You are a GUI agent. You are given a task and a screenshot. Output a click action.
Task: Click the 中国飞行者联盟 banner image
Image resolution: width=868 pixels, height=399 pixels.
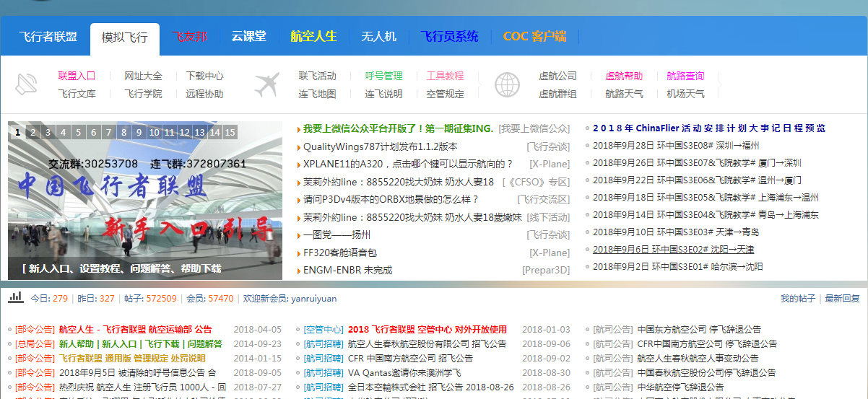tap(145, 201)
